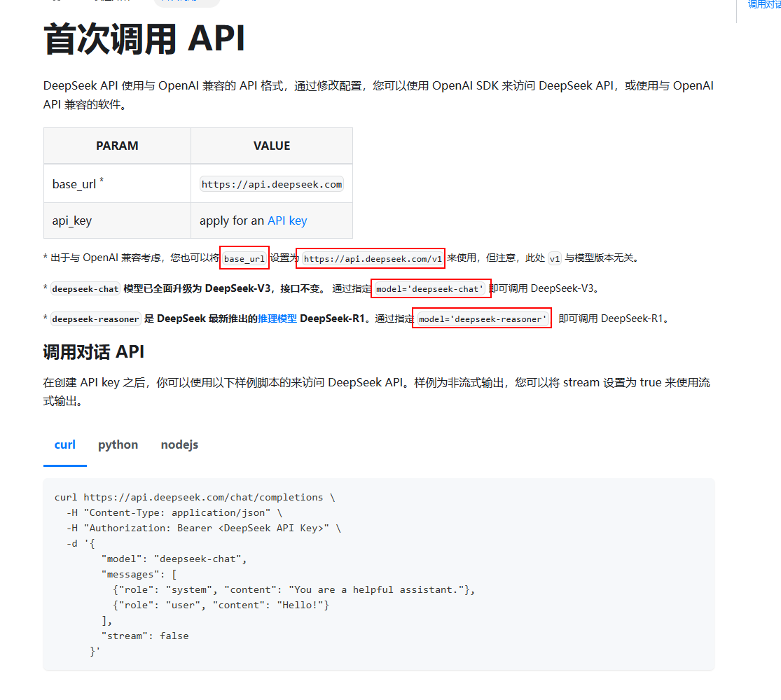Screen dimensions: 781x700
Task: Select the api_key table cell
Action: click(117, 220)
